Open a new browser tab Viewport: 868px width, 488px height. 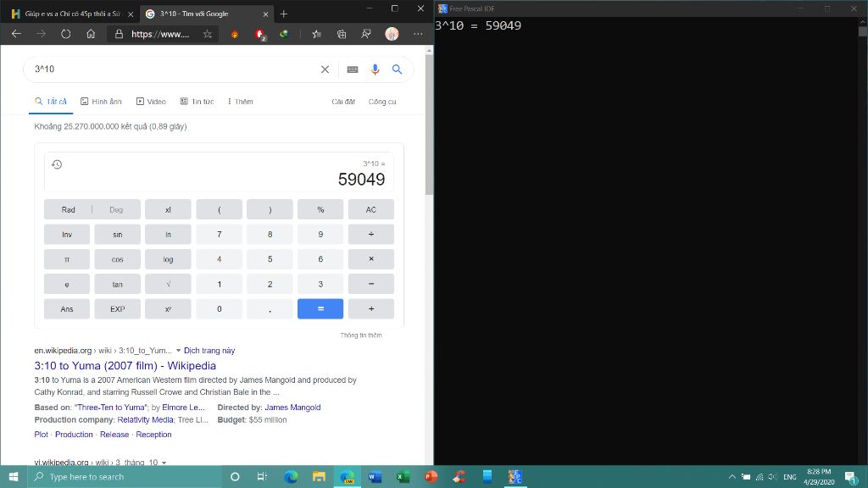284,14
